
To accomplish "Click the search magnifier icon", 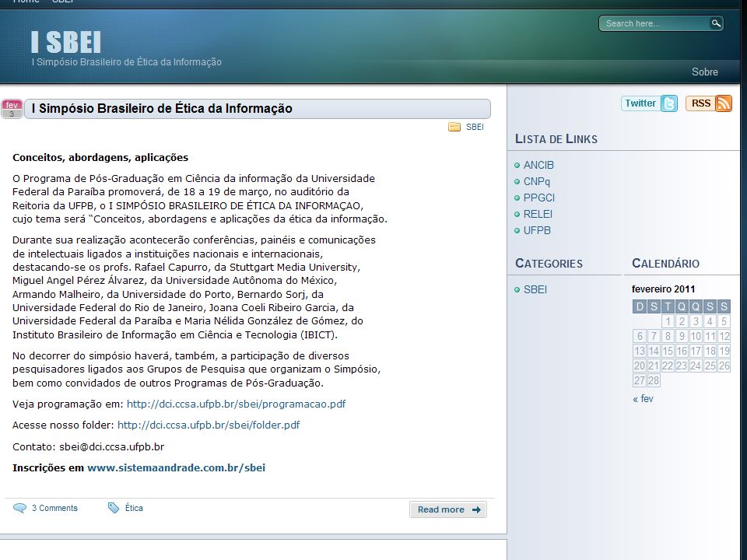I will [716, 23].
